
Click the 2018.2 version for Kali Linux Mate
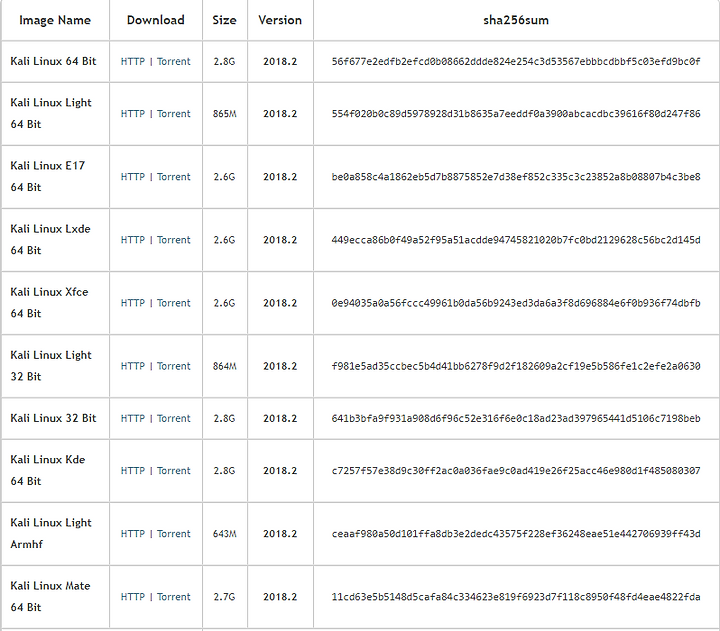tap(280, 597)
